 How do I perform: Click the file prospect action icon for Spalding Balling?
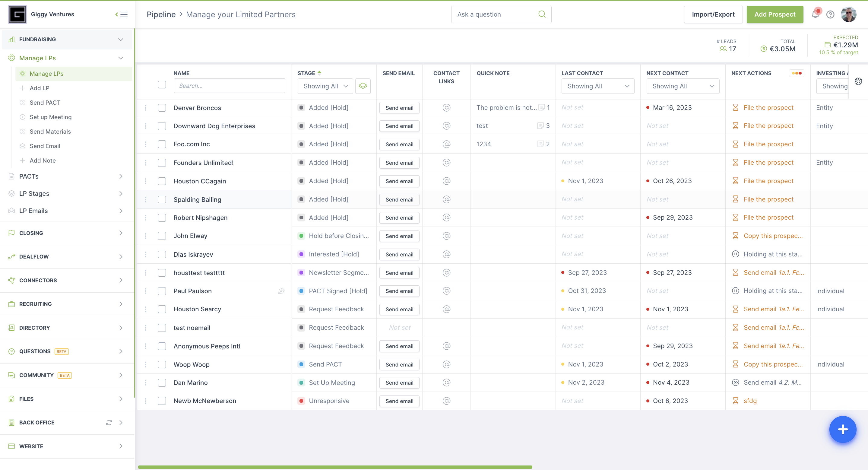[x=735, y=199]
